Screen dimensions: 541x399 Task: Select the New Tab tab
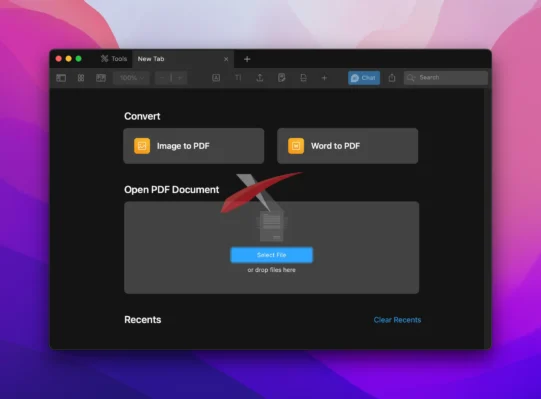coord(183,59)
